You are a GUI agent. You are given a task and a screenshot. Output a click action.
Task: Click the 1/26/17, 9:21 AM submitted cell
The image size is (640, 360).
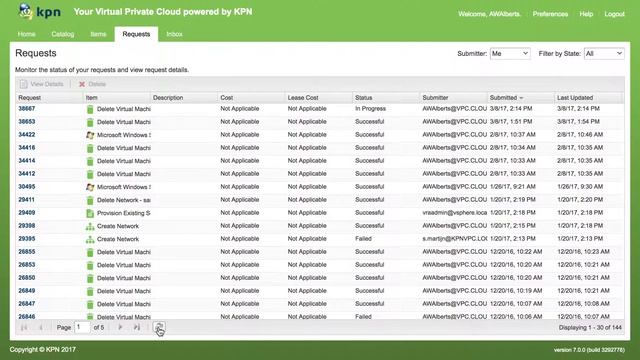(513, 187)
